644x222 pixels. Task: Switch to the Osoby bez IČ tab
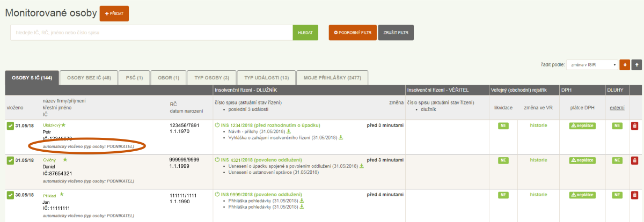pyautogui.click(x=89, y=78)
